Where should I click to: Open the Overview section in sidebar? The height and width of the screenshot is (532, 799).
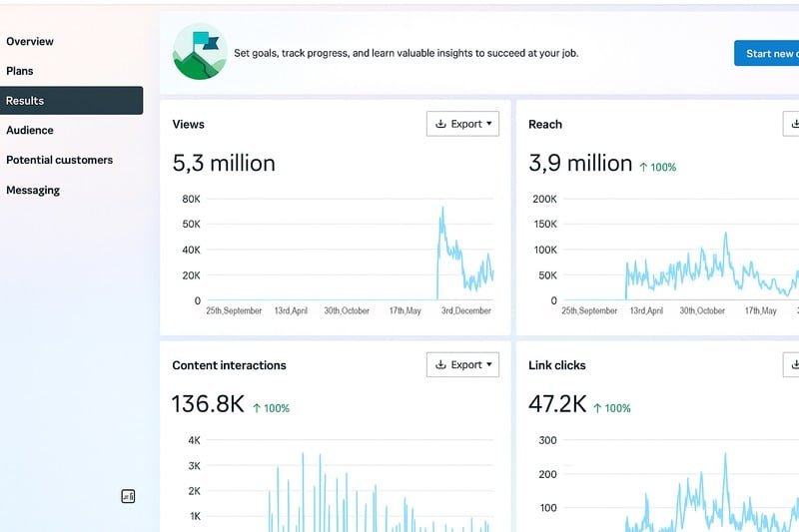click(x=30, y=42)
